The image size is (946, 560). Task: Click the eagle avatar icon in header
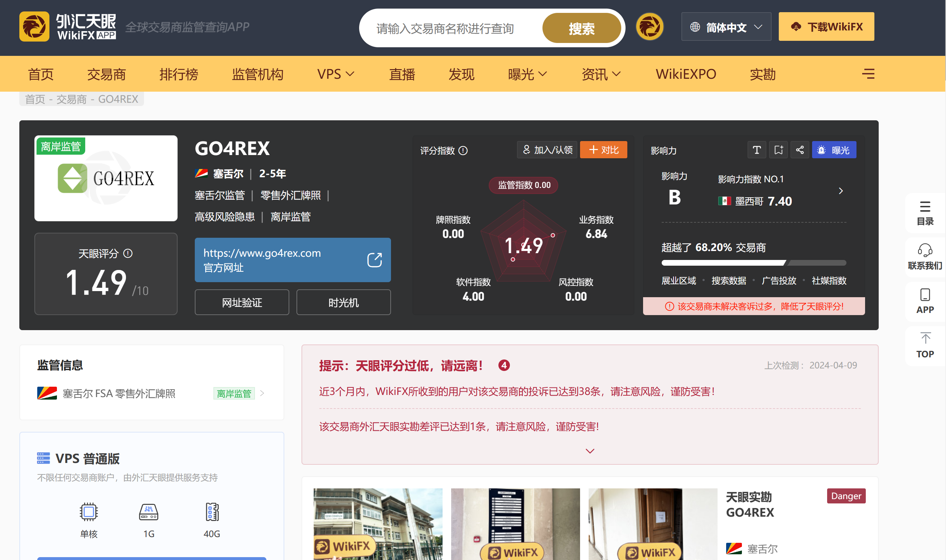649,27
